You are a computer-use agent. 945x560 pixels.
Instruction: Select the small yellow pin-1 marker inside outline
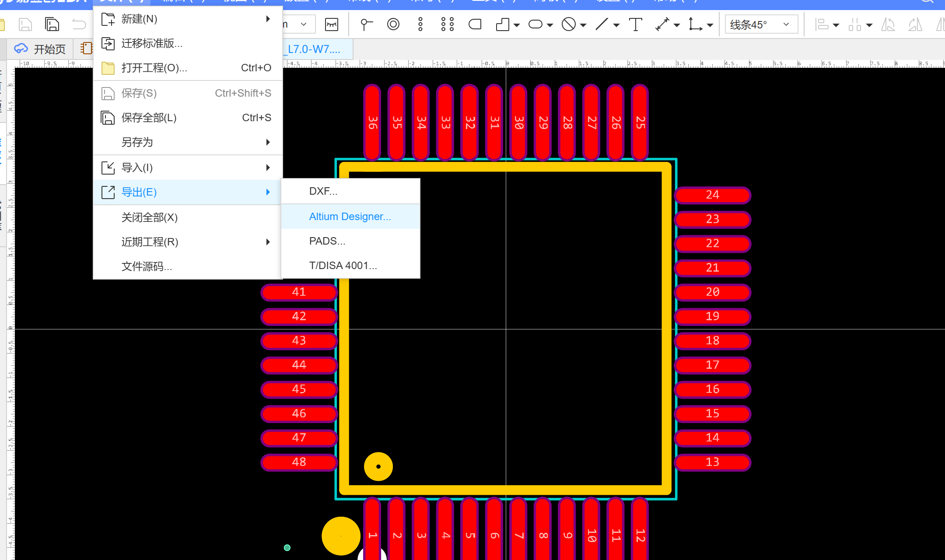click(x=378, y=466)
